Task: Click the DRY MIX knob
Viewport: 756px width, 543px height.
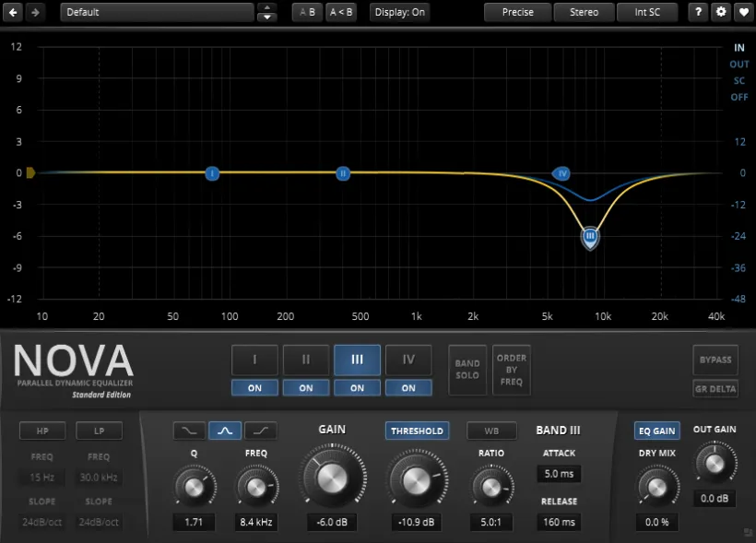Action: point(656,487)
